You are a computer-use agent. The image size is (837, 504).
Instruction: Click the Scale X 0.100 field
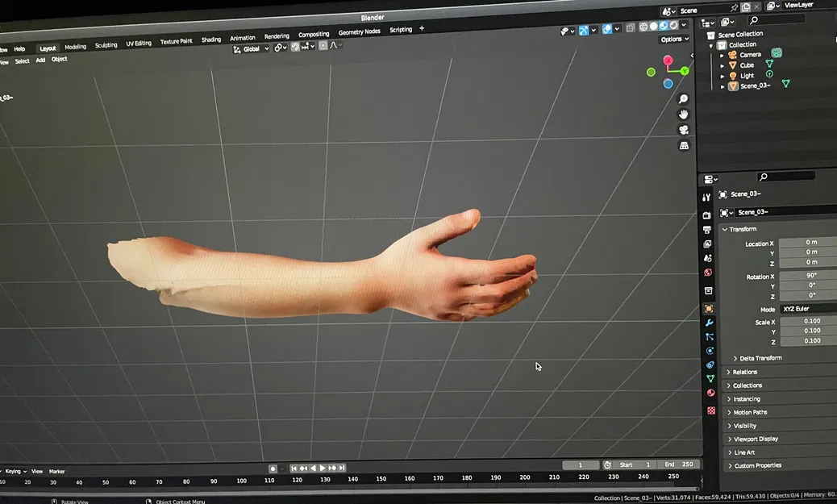tap(809, 321)
